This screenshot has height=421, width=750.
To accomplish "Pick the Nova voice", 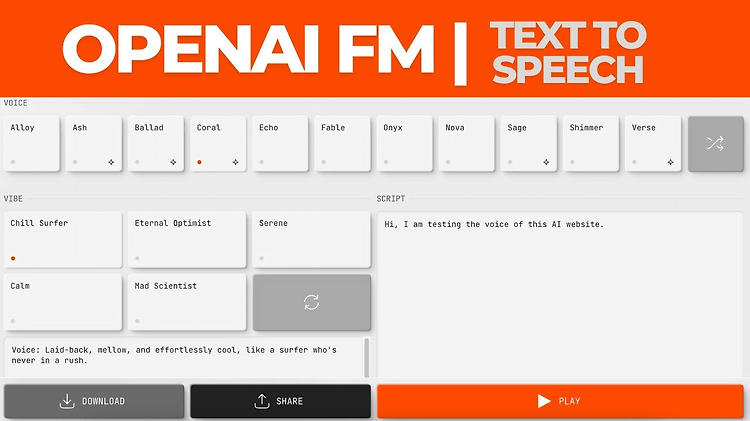I will click(x=467, y=144).
